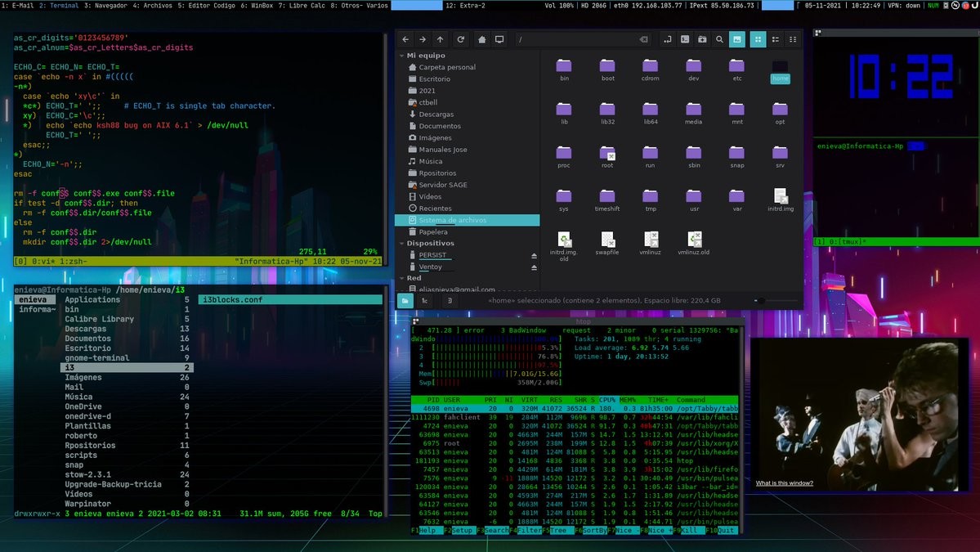
Task: Adjust the icon zoom slider
Action: [x=760, y=301]
